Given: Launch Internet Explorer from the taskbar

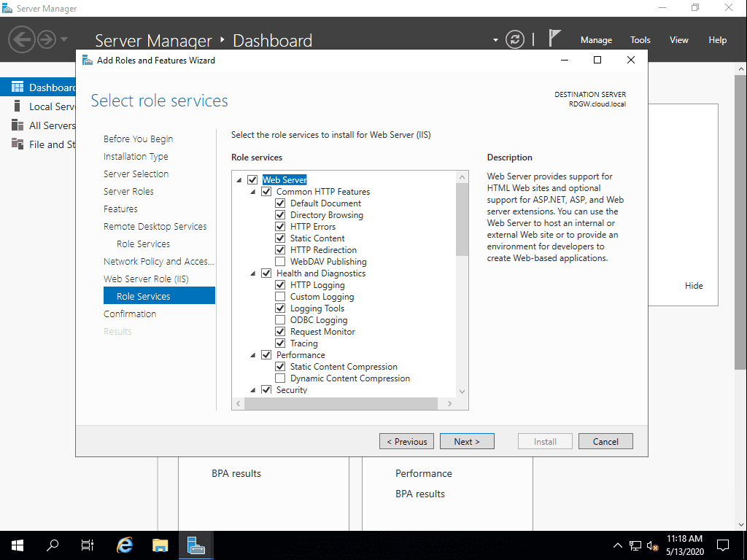Looking at the screenshot, I should click(x=124, y=545).
